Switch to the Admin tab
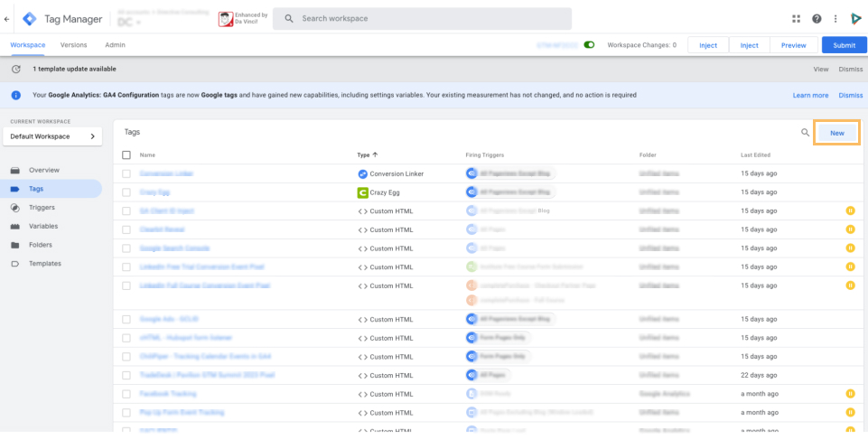 [x=115, y=45]
